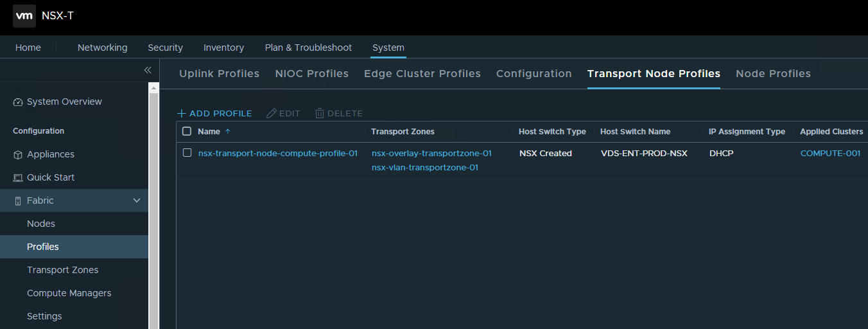Open nsx-vlan-transportzone-01 link
Image resolution: width=868 pixels, height=329 pixels.
[425, 168]
